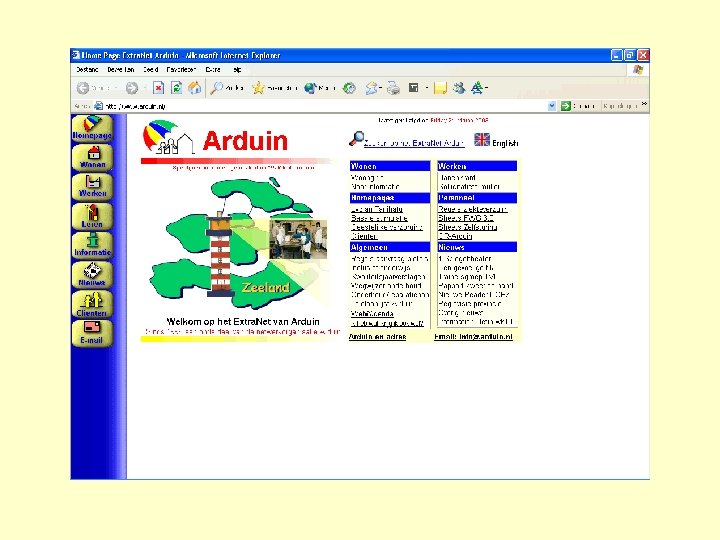Click the ExtraNet Arduin search link
Viewport: 720px width, 540px height.
[414, 143]
